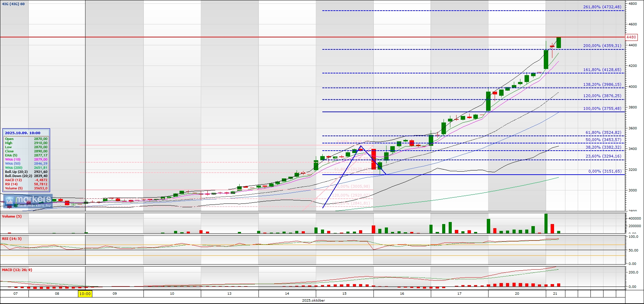644x304 pixels.
Task: Click the 2025.október month label
Action: 313,301
